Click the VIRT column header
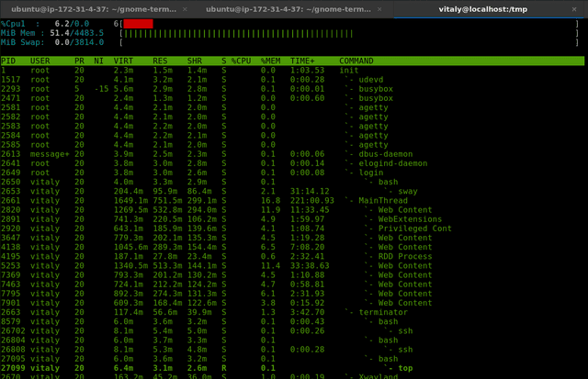The height and width of the screenshot is (379, 588). (123, 61)
